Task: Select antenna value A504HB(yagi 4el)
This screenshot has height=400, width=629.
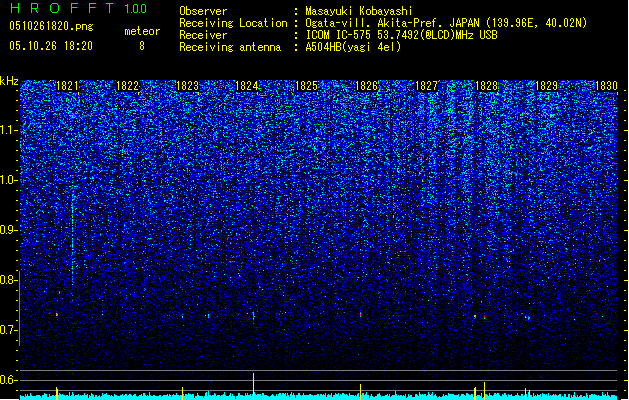Action: (x=353, y=47)
